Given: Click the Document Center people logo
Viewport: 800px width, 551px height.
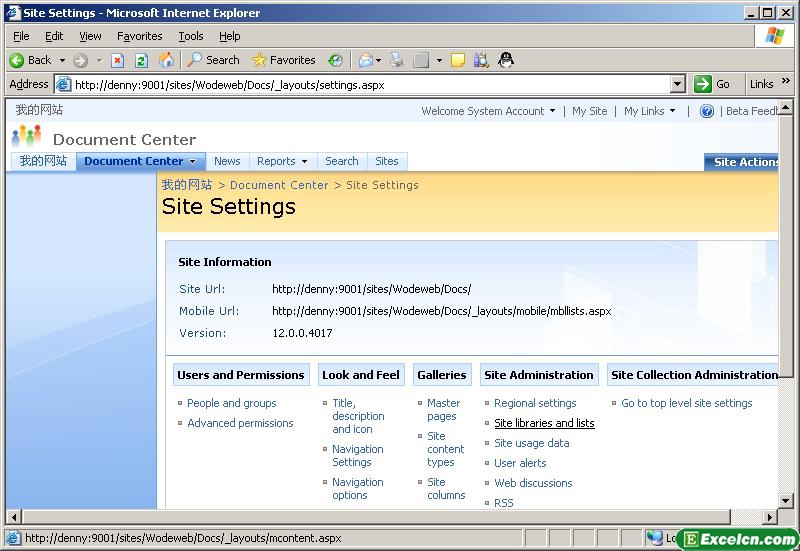Looking at the screenshot, I should [26, 136].
